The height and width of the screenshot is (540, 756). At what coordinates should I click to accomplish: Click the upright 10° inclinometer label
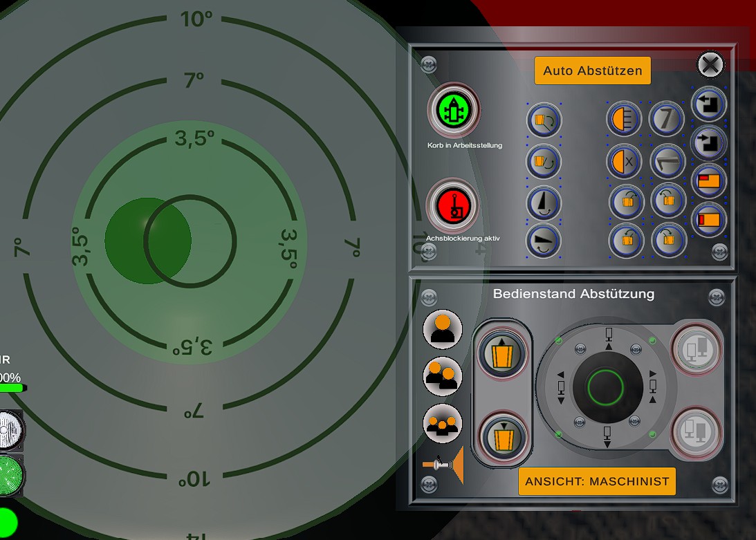[196, 19]
